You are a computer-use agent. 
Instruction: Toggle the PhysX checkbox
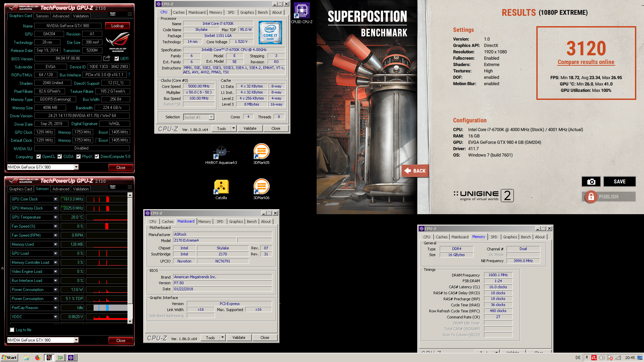[x=78, y=157]
